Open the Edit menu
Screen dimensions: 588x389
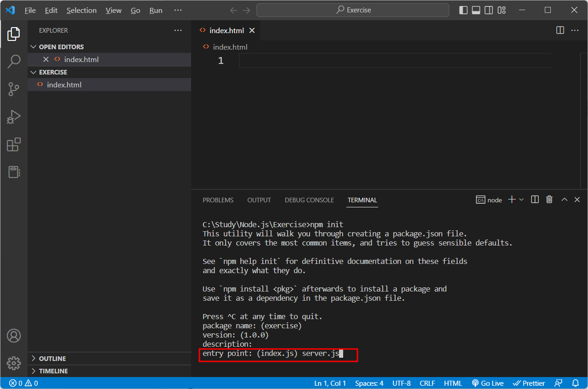[51, 10]
